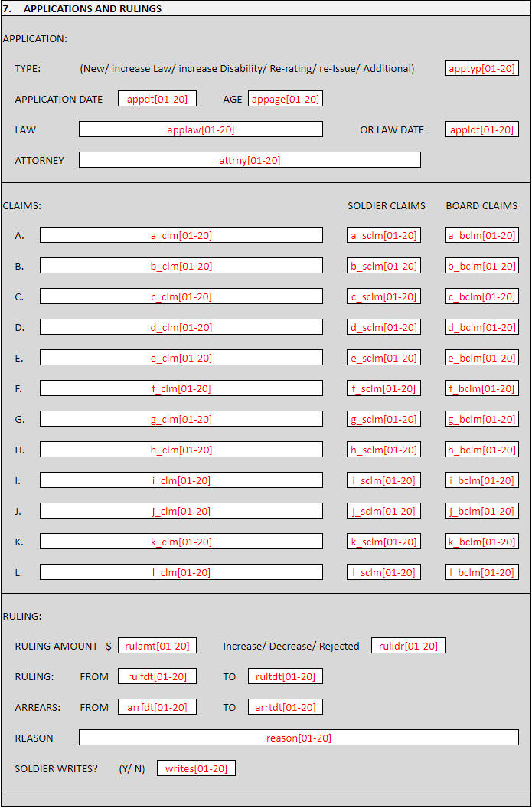Focus claim G description field
Viewport: 532px width, 812px height.
[181, 419]
